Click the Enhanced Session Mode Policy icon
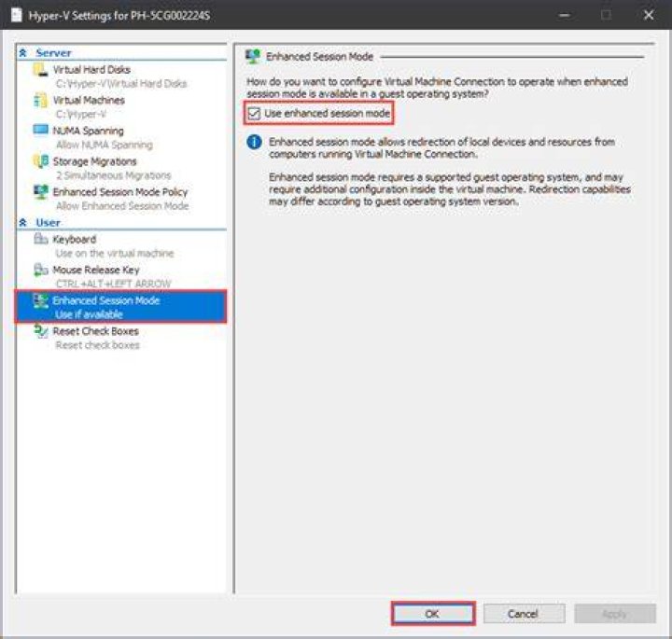The image size is (672, 639). point(40,192)
